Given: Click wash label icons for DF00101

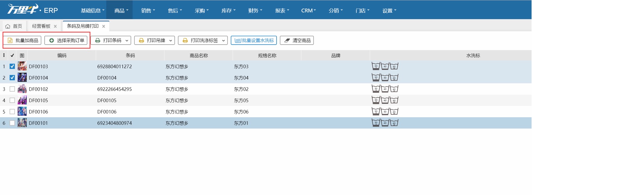Looking at the screenshot, I should point(385,123).
